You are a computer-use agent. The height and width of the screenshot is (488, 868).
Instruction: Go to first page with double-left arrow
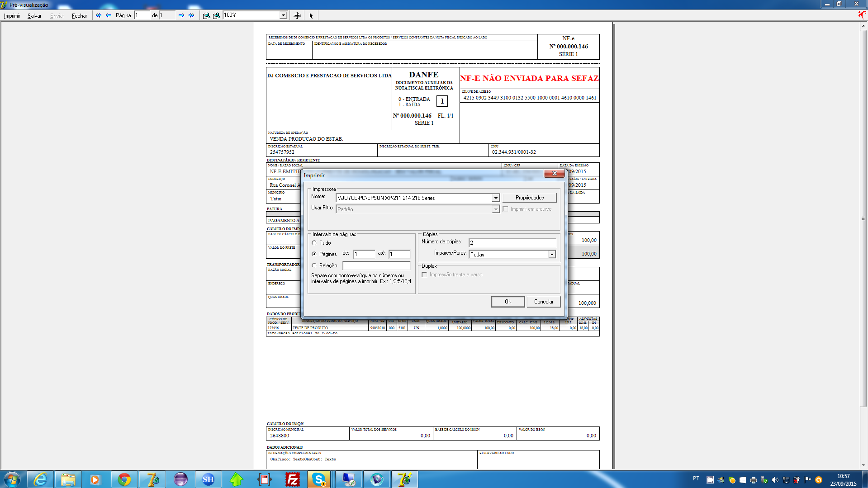[x=99, y=15]
